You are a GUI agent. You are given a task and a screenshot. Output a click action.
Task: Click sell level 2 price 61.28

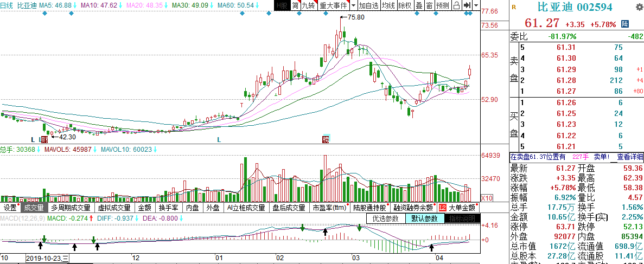[x=565, y=80]
